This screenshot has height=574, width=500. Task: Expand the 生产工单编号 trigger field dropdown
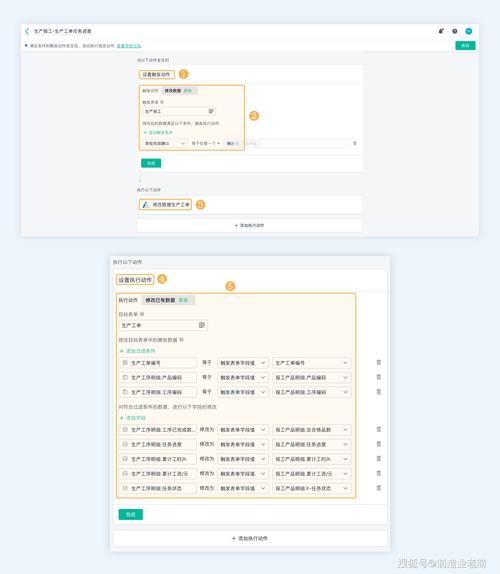click(x=311, y=363)
